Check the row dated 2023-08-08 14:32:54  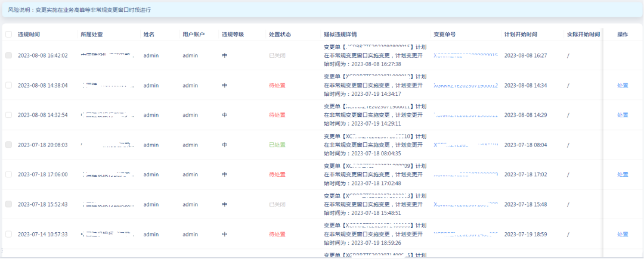pyautogui.click(x=8, y=115)
